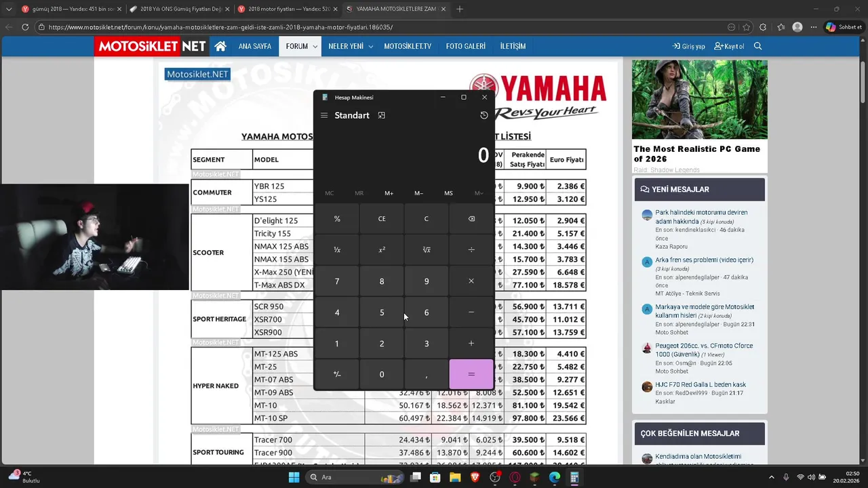Click the browser back arrow
Viewport: 868px width, 488px height.
[x=9, y=27]
